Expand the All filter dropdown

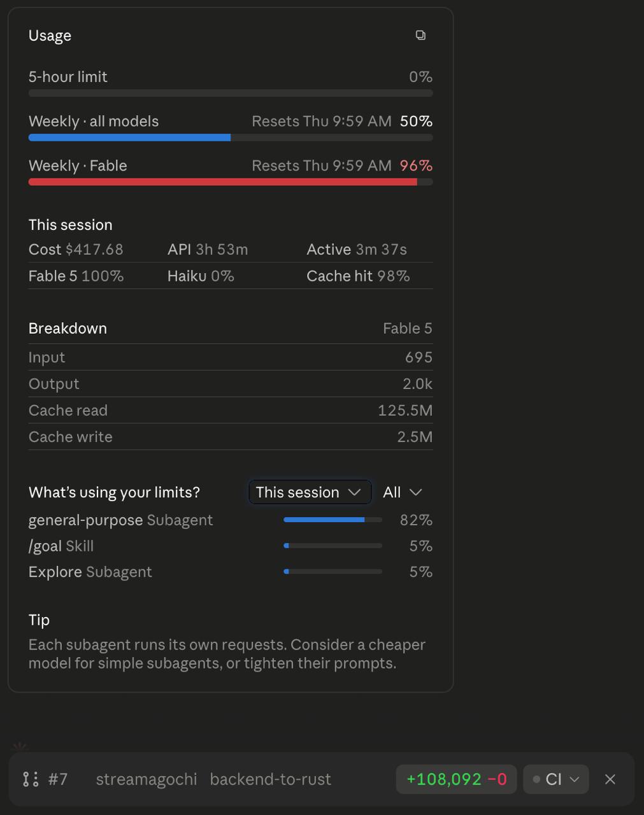(403, 492)
